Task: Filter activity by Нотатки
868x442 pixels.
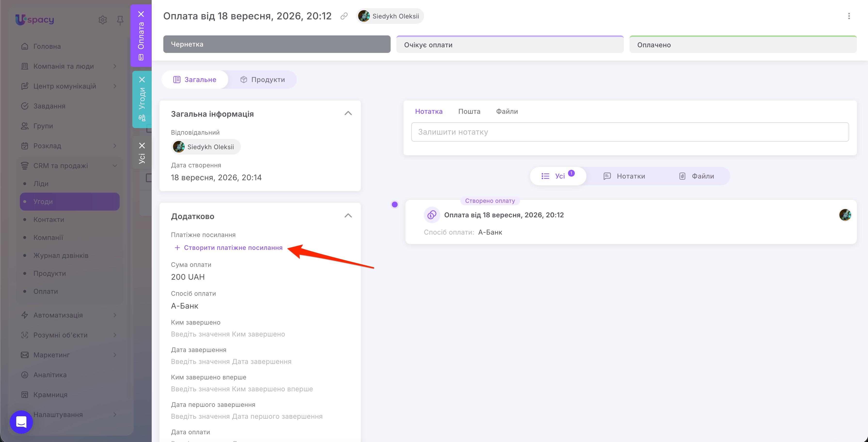Action: coord(624,176)
